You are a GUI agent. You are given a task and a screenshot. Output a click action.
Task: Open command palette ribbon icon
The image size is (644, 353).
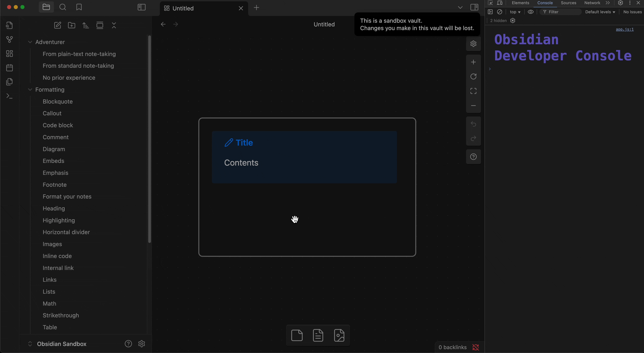tap(10, 96)
